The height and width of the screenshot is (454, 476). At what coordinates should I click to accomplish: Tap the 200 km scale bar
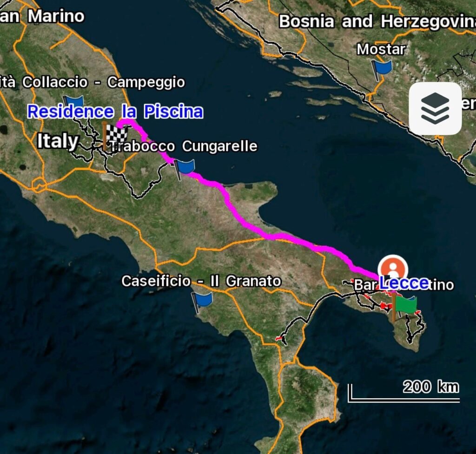pos(404,392)
